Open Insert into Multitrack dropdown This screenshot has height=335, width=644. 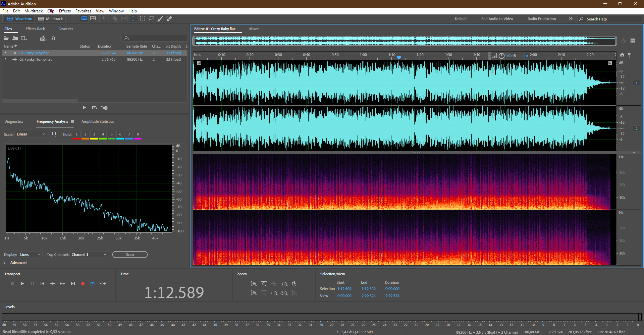[x=43, y=38]
